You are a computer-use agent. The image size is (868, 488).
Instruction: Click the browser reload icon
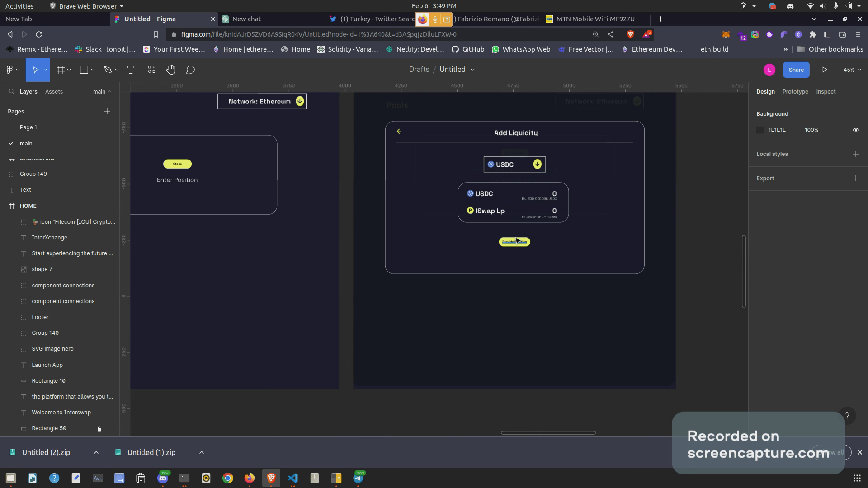pos(39,34)
